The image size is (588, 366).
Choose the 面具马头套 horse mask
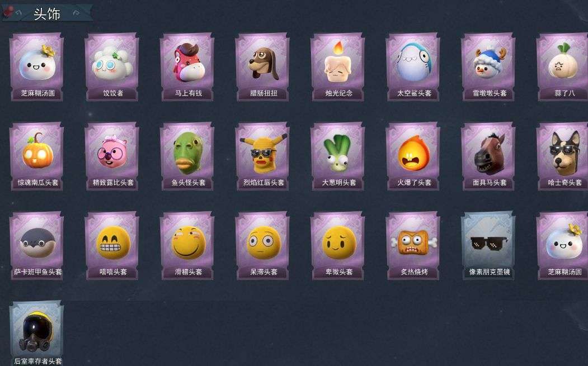tap(488, 156)
